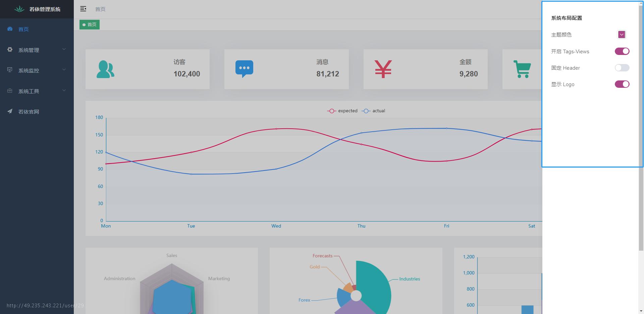This screenshot has height=314, width=644.
Task: Click the 若依管理系统 title
Action: tap(45, 9)
